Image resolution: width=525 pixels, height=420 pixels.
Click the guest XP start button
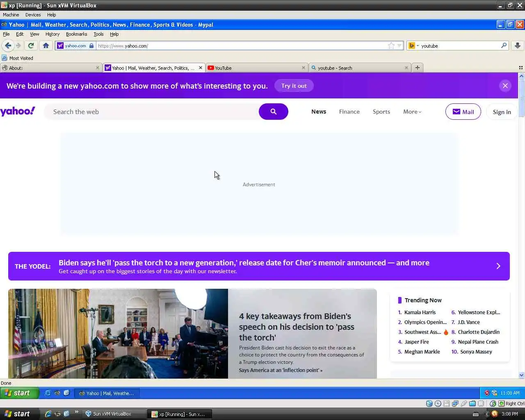pos(19,393)
